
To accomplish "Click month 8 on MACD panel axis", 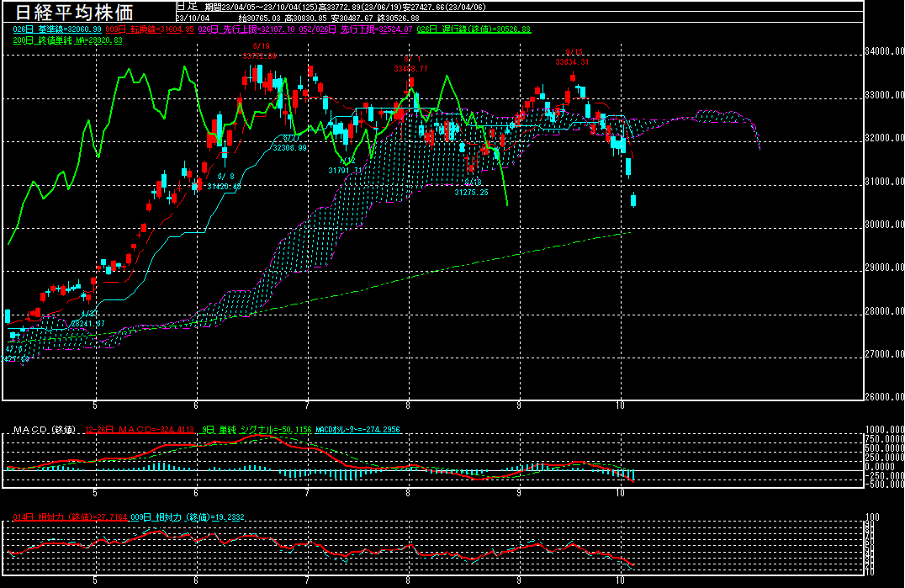I will click(408, 493).
